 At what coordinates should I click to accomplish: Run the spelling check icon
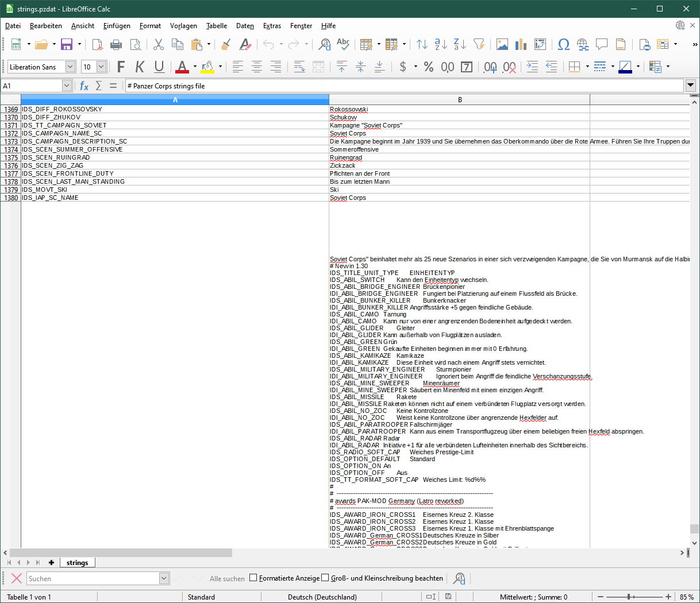point(343,44)
